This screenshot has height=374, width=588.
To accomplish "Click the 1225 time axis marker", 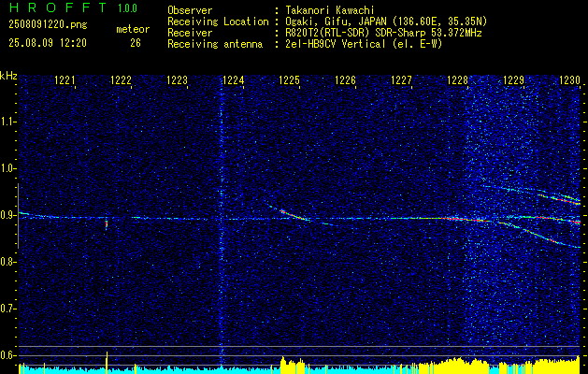I will coord(290,79).
